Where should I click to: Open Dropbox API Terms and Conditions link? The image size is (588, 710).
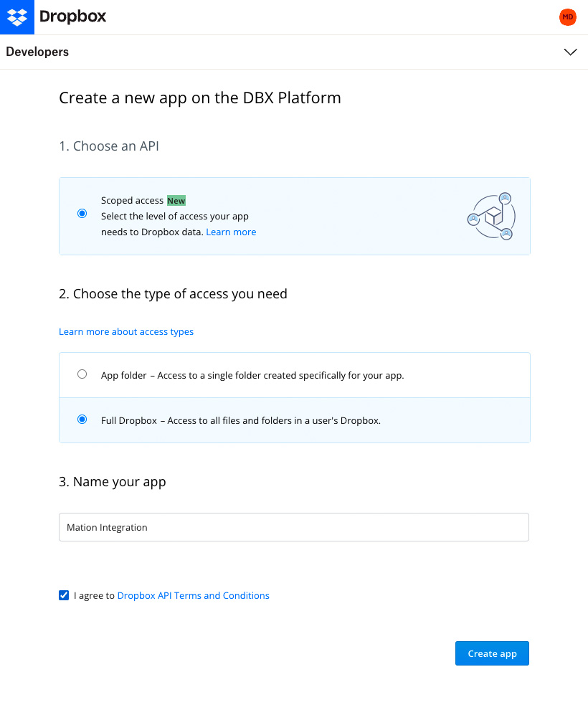click(x=194, y=595)
